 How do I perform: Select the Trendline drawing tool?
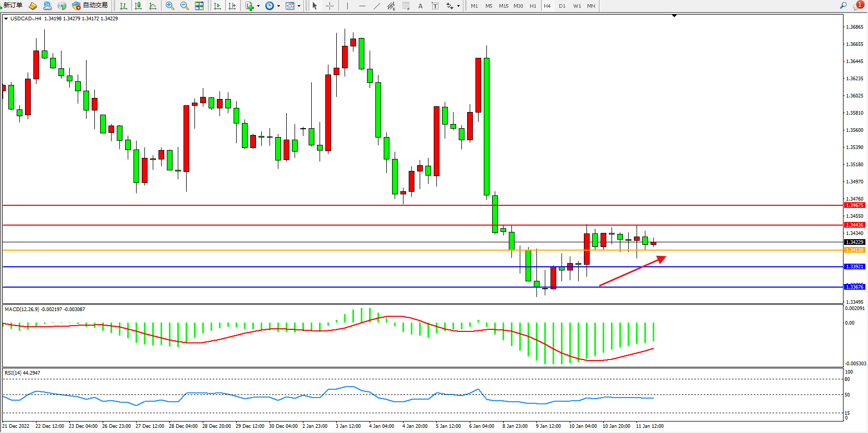(377, 6)
